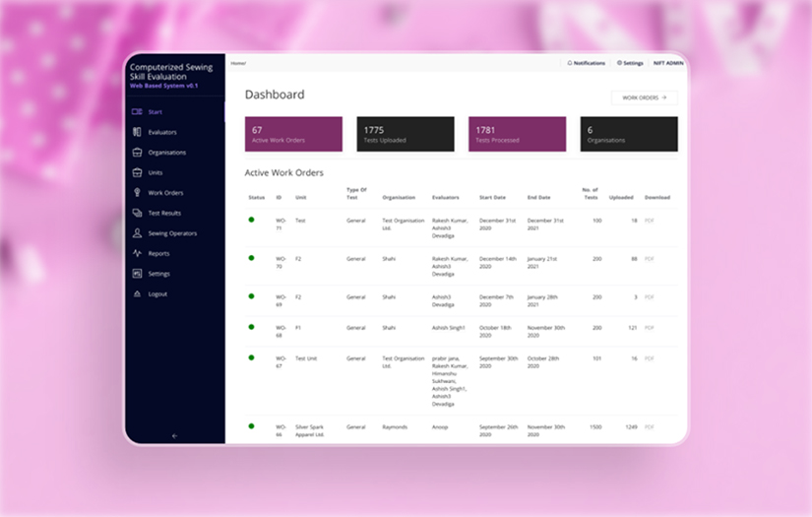Click the green status dot for WO-66
Viewport: 812px width, 517px height.
pyautogui.click(x=251, y=426)
